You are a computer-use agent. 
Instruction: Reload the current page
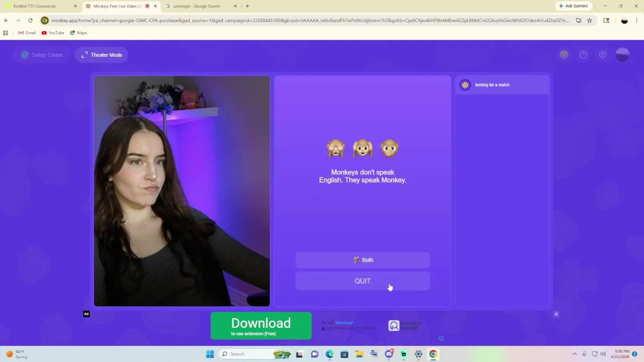[x=30, y=21]
